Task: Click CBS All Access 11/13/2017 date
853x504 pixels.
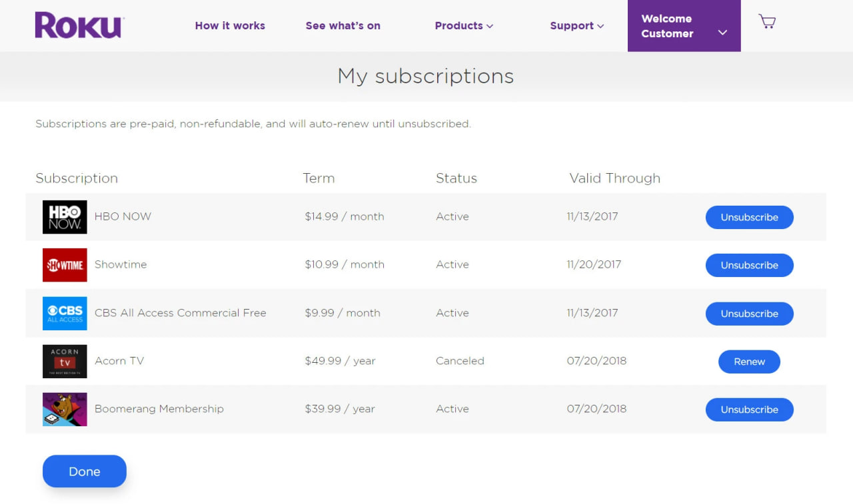Action: pos(592,313)
